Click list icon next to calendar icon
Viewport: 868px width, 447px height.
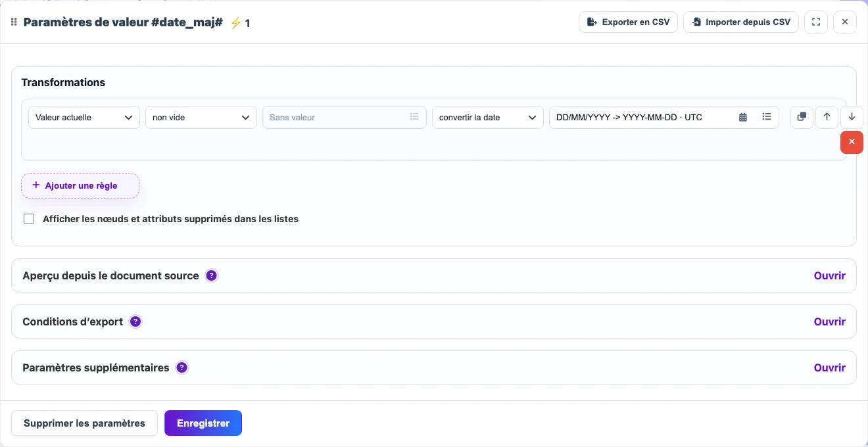pyautogui.click(x=767, y=116)
